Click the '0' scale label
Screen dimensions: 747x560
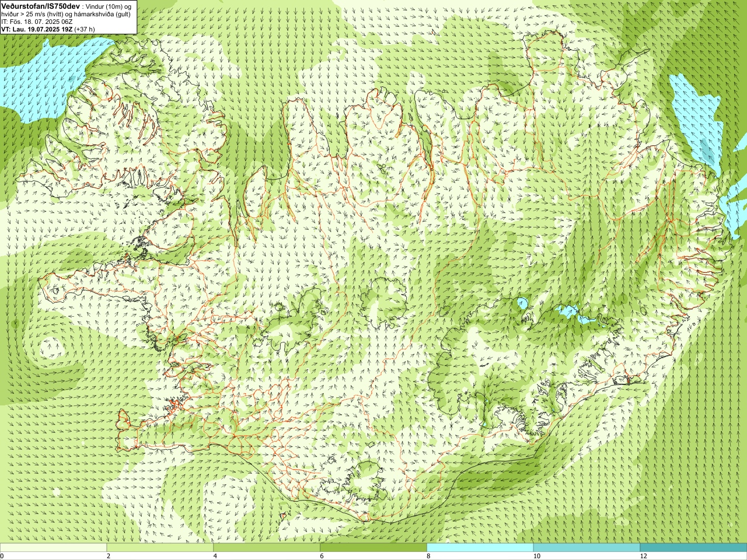(x=2, y=556)
